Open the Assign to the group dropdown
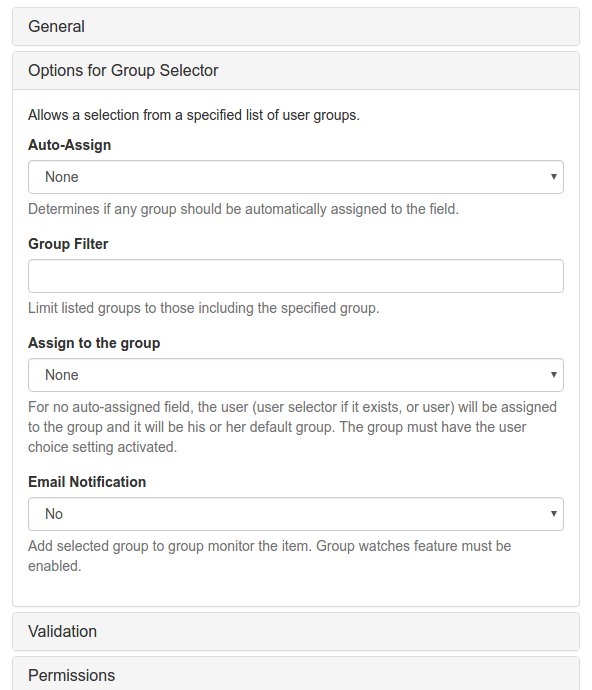The height and width of the screenshot is (690, 592). click(x=296, y=375)
